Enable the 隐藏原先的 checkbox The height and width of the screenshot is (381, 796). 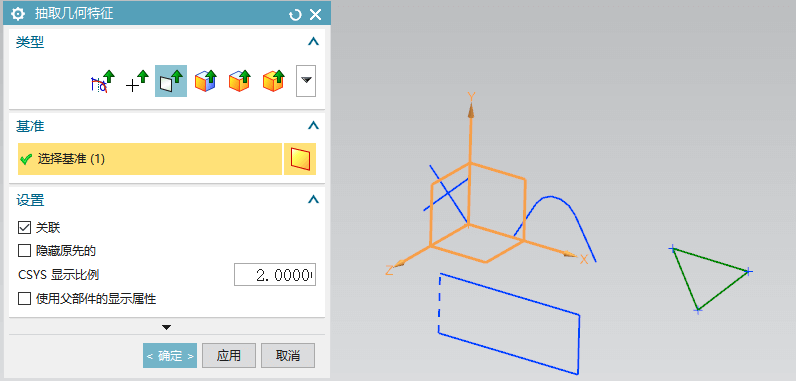click(24, 250)
